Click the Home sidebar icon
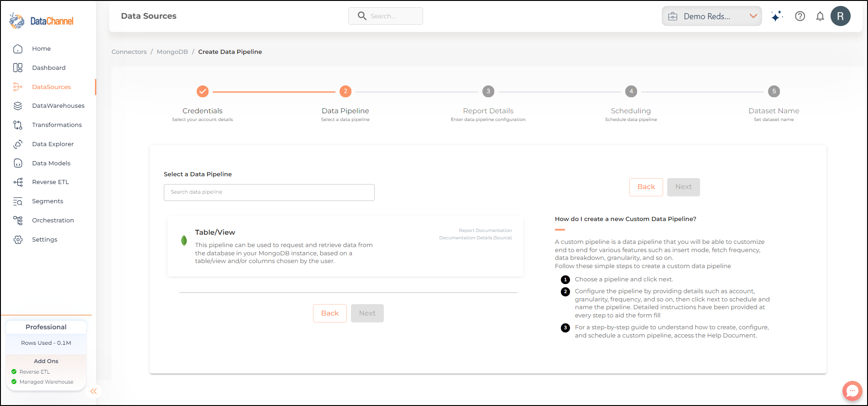The image size is (868, 406). [18, 49]
